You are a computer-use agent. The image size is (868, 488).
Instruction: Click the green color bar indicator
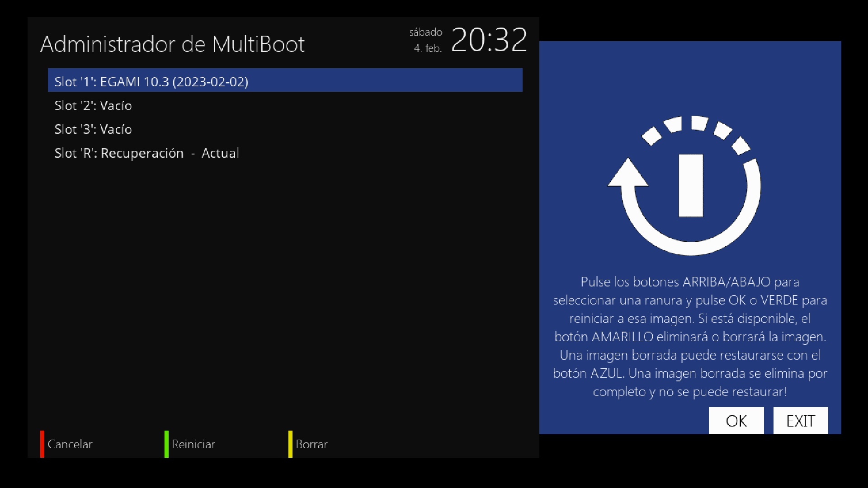(166, 444)
